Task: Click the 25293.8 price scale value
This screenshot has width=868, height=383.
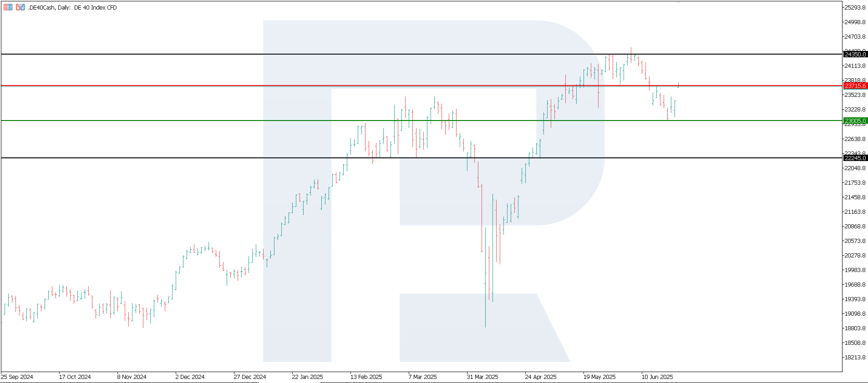Action: [855, 7]
